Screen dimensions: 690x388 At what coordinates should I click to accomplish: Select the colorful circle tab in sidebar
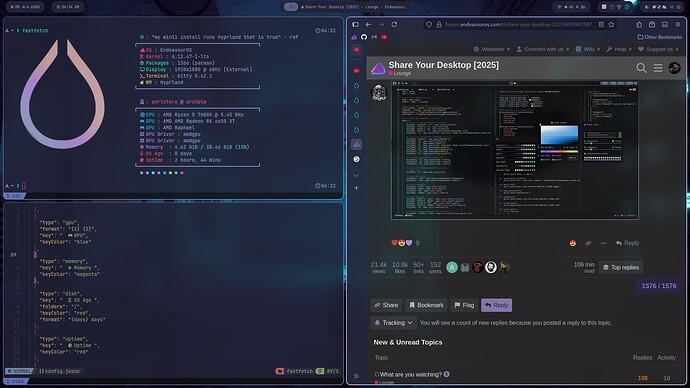[x=356, y=159]
